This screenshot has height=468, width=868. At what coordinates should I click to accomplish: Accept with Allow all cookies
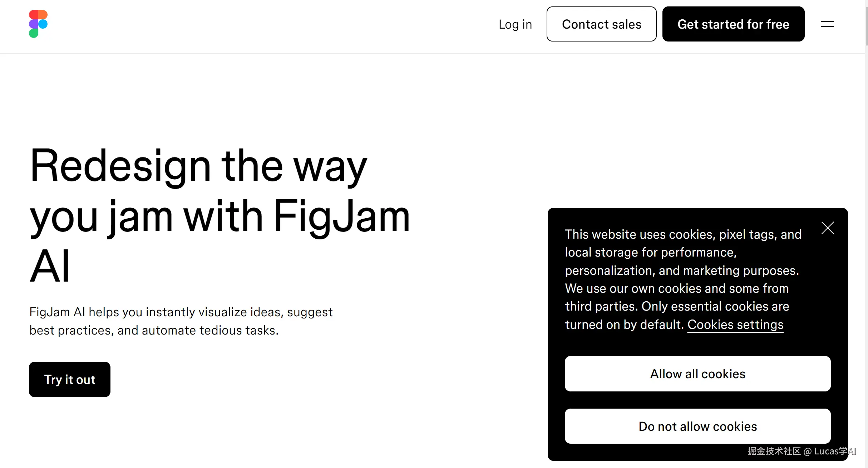click(x=697, y=374)
